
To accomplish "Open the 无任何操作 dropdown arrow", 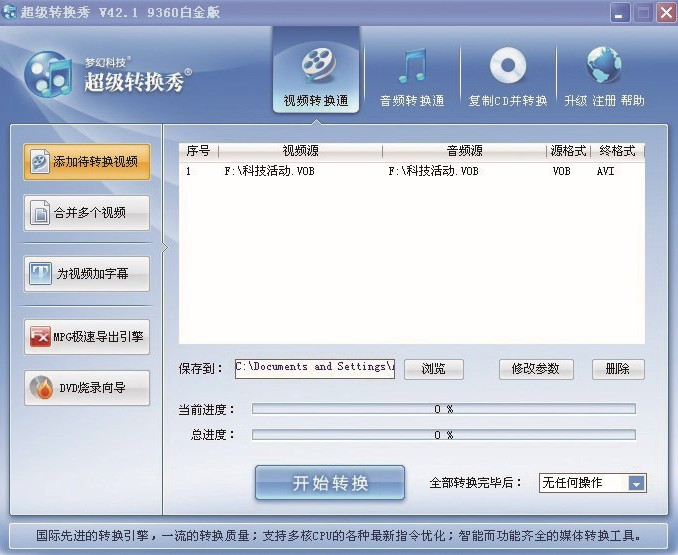I will [x=636, y=483].
